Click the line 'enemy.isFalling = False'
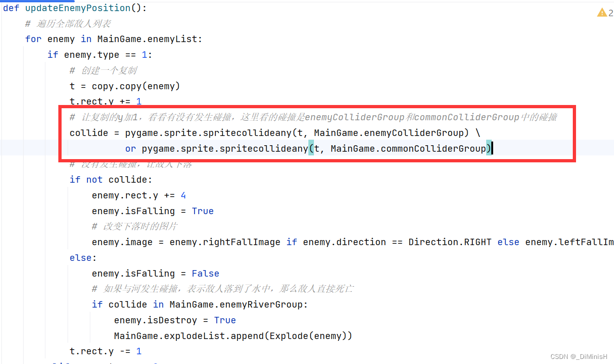This screenshot has height=364, width=614. pyautogui.click(x=156, y=273)
